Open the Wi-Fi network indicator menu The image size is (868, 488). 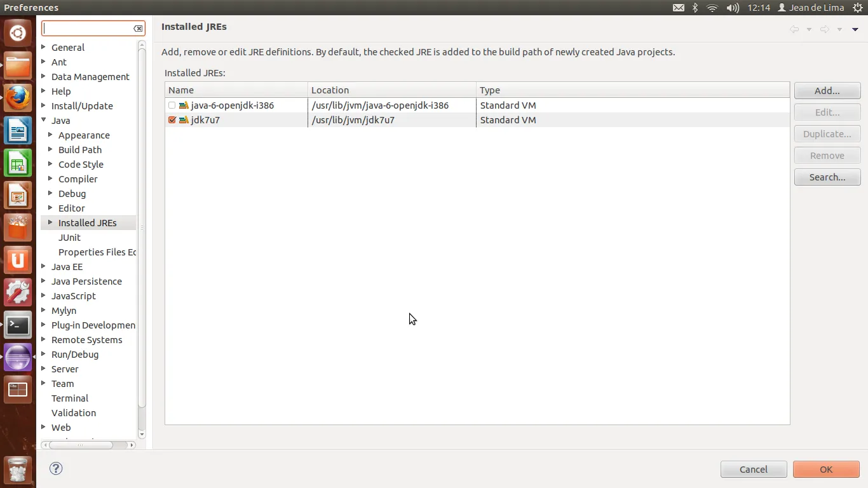click(712, 8)
